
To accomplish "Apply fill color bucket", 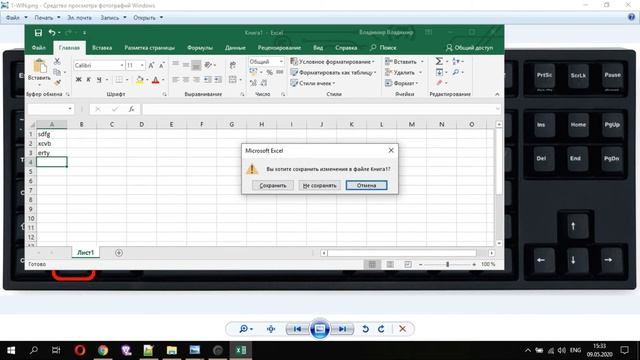I will click(x=140, y=80).
